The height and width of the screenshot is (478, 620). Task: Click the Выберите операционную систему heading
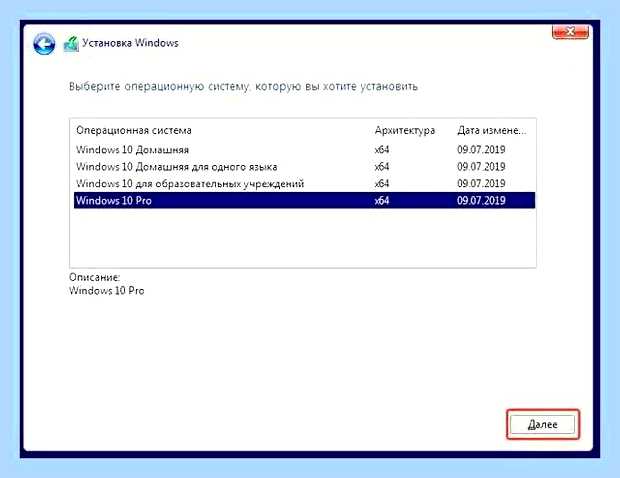(243, 87)
